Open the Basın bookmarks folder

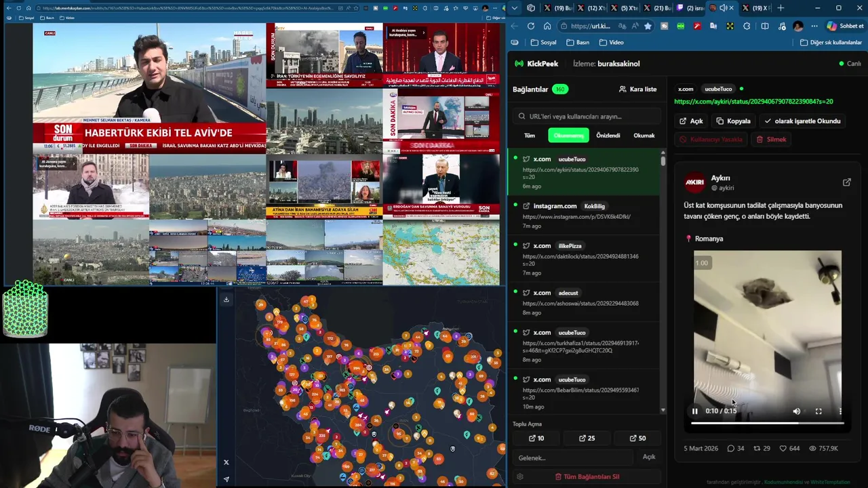click(x=577, y=42)
